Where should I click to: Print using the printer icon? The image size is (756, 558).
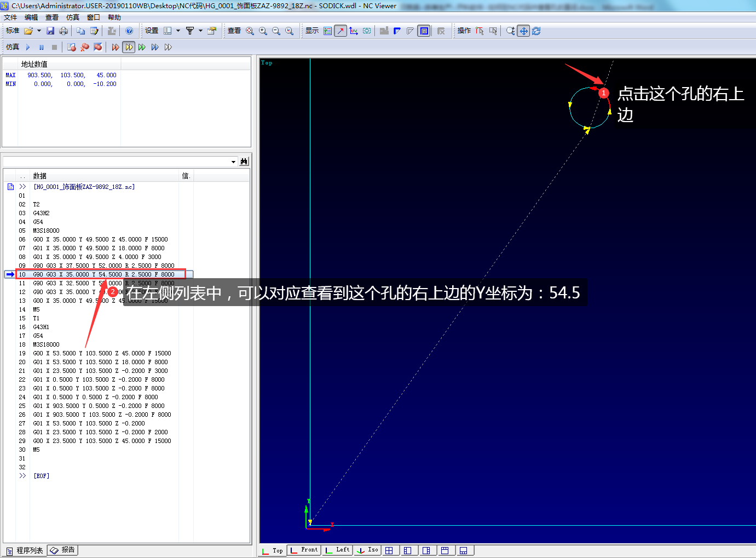pyautogui.click(x=64, y=31)
